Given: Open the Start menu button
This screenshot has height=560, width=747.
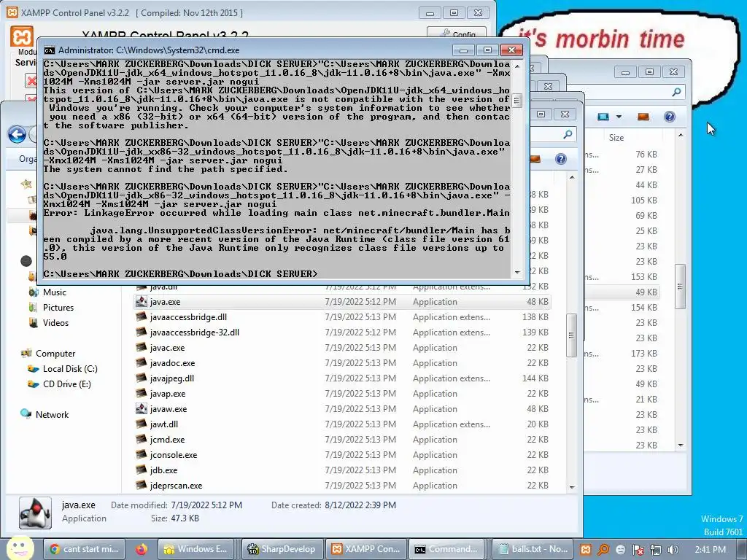Looking at the screenshot, I should 20,548.
